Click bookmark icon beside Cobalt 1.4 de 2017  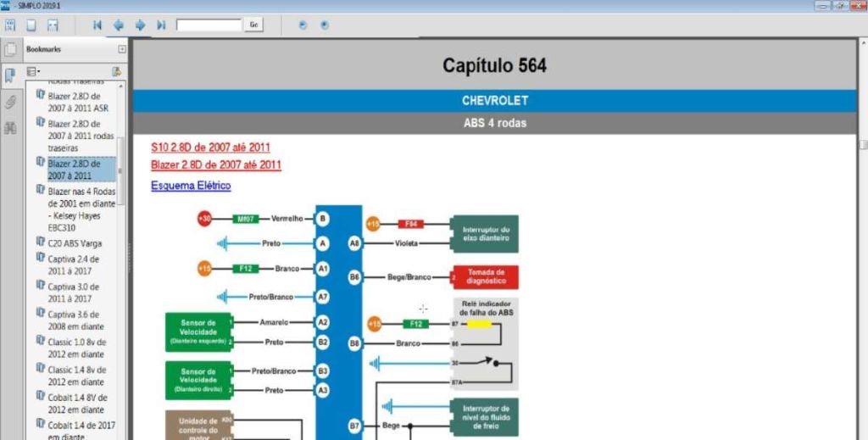[x=41, y=423]
